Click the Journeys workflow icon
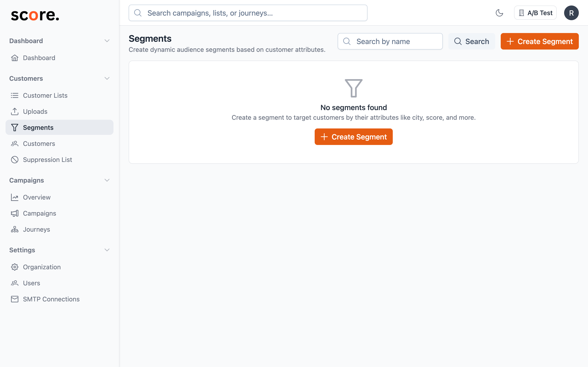 pos(14,229)
